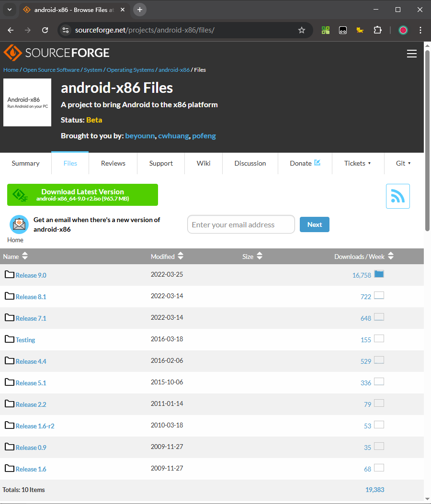Switch to the Summary tab

(26, 163)
